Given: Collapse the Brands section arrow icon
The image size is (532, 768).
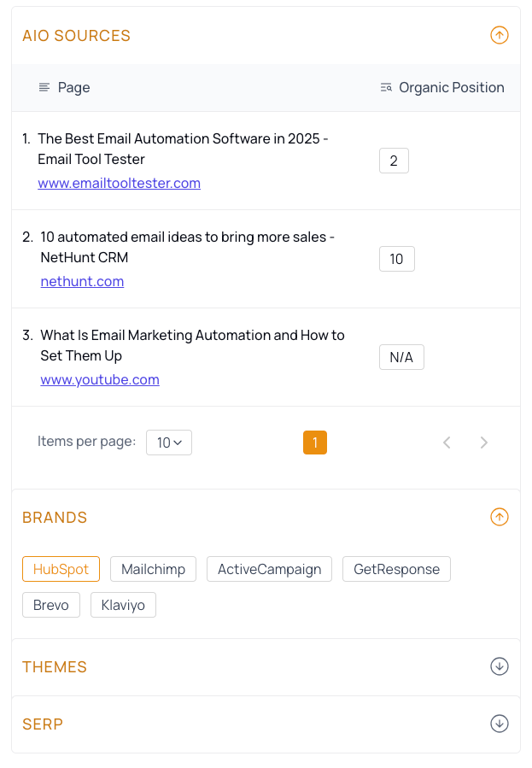Looking at the screenshot, I should click(x=500, y=517).
